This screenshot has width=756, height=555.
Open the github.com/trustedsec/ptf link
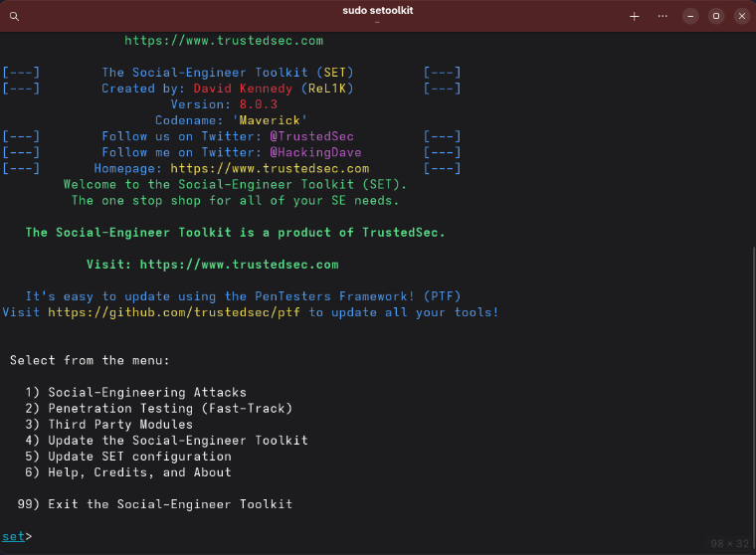pyautogui.click(x=174, y=312)
